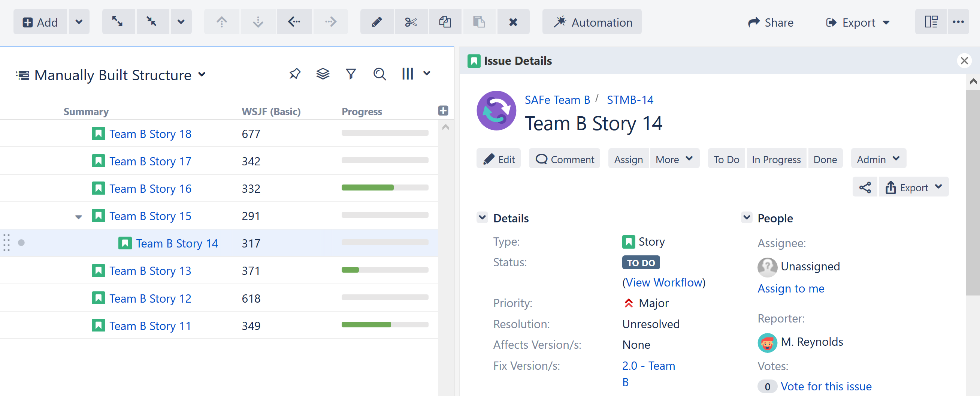
Task: Click the Expand All arrows icon
Action: tap(118, 22)
